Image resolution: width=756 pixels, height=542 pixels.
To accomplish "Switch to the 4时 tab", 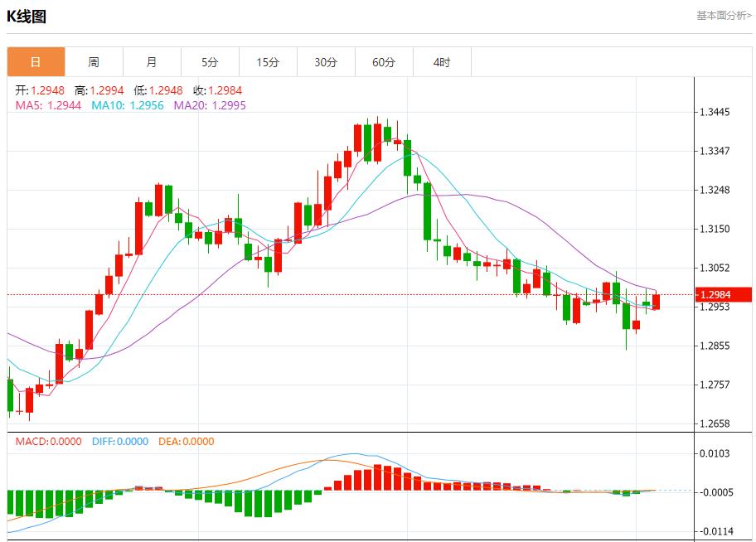I will pos(442,62).
